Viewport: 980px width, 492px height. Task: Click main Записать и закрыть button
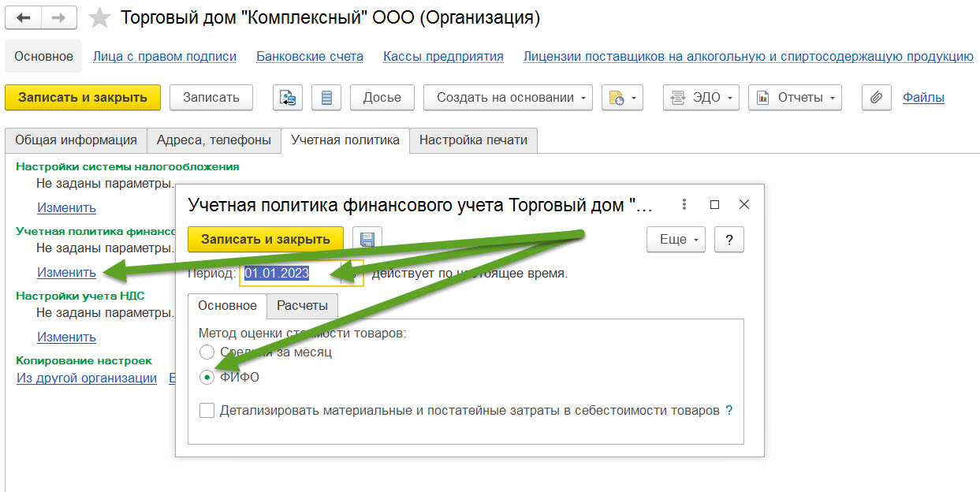tap(83, 98)
